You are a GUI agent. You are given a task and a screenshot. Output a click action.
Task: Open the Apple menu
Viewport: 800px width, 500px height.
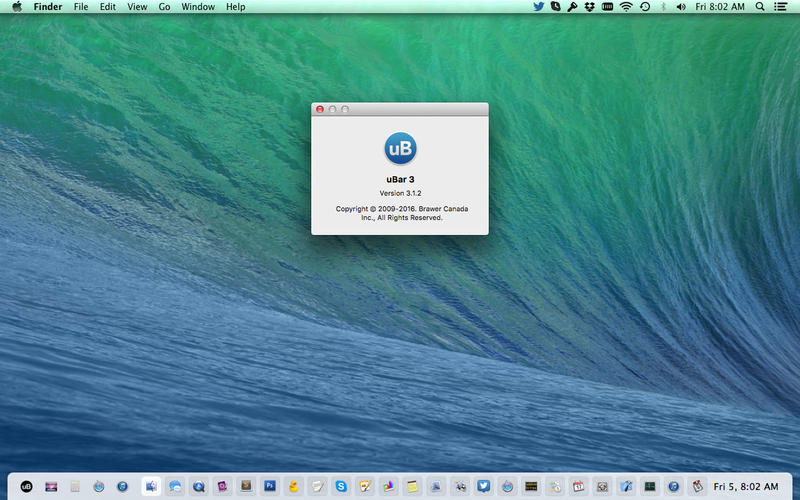click(17, 7)
